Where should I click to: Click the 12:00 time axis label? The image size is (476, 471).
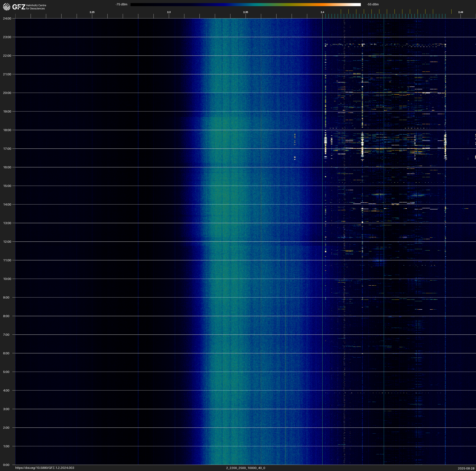pyautogui.click(x=7, y=242)
